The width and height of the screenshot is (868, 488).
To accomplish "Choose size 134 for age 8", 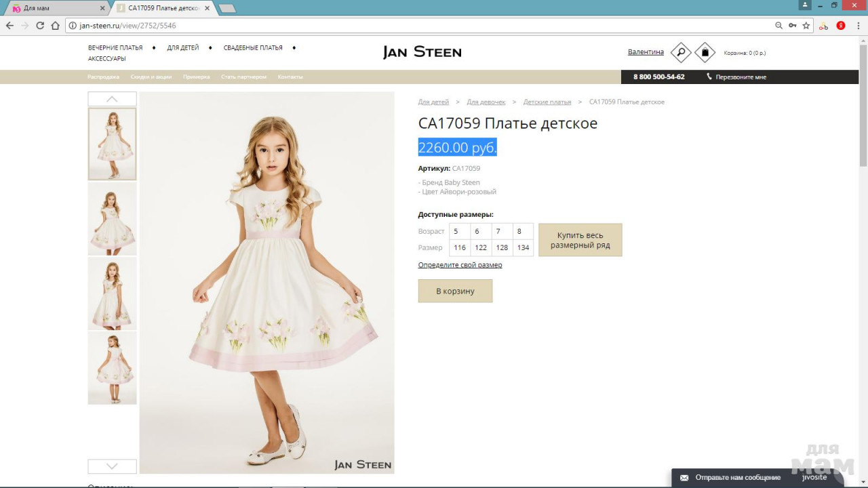I will click(x=523, y=248).
